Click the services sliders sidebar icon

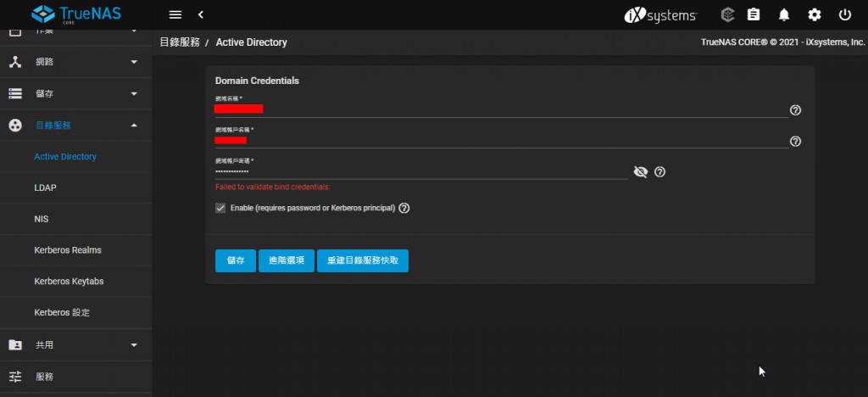click(x=15, y=377)
